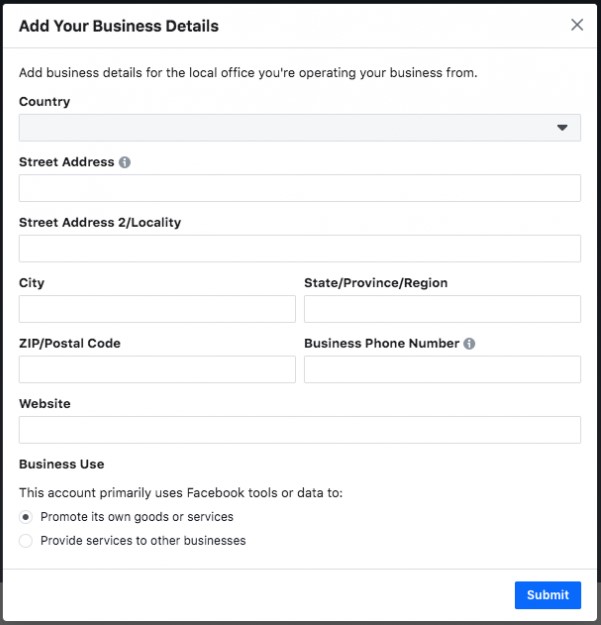Click the Submit button
The width and height of the screenshot is (601, 625).
pos(548,595)
